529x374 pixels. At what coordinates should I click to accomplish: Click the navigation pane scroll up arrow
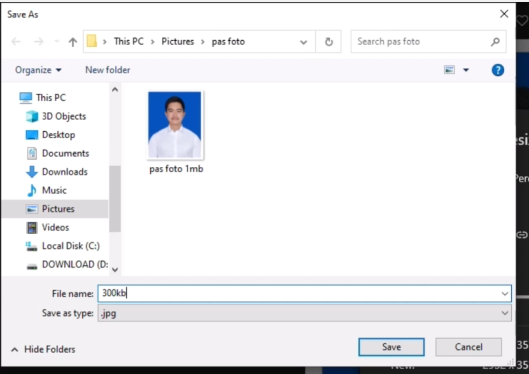[x=115, y=90]
